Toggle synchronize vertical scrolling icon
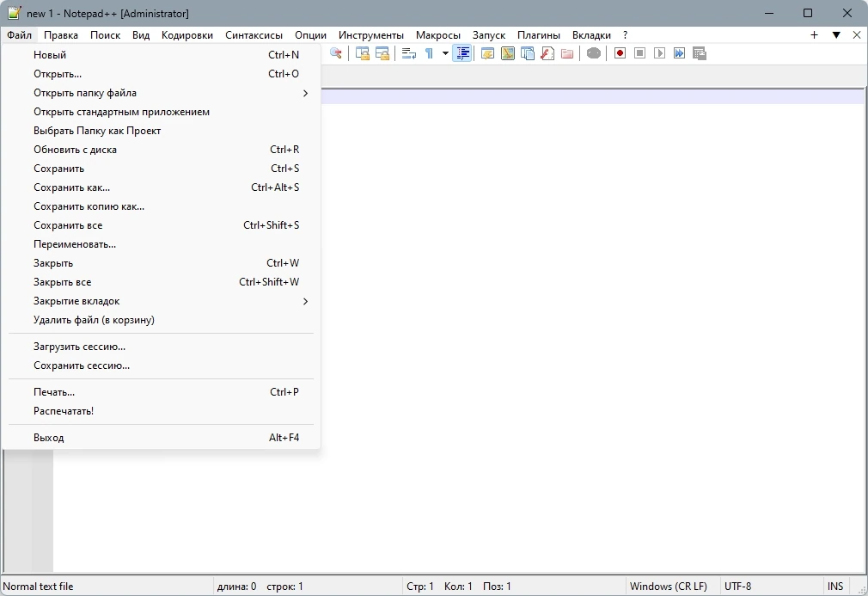The width and height of the screenshot is (868, 596). tap(363, 53)
